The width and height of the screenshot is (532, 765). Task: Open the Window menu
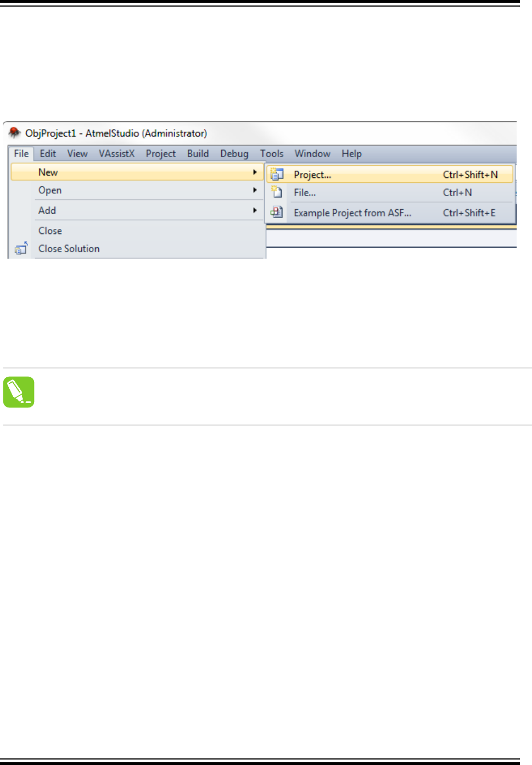tap(312, 154)
